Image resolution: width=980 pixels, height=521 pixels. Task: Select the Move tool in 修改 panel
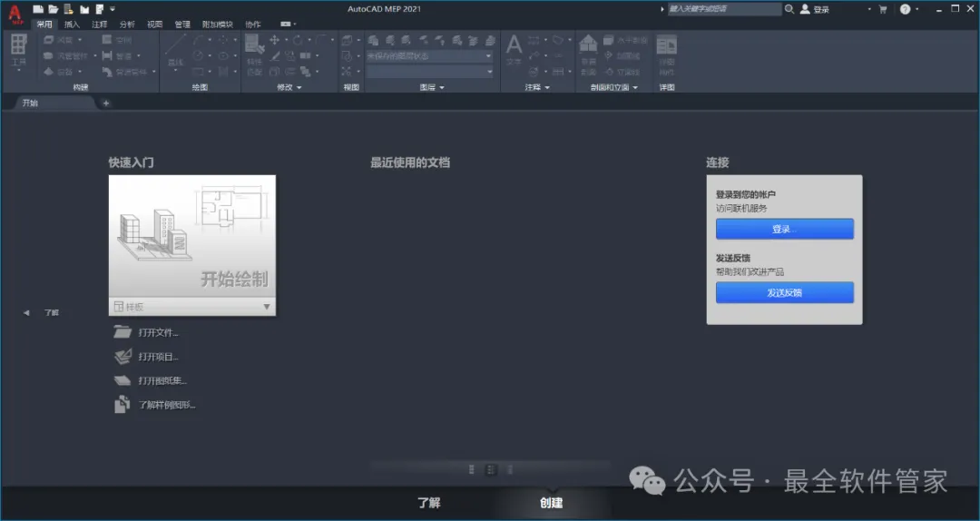pyautogui.click(x=274, y=40)
